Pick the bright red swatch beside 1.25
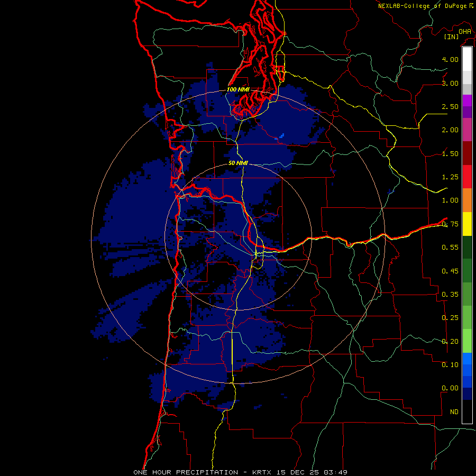 click(467, 177)
